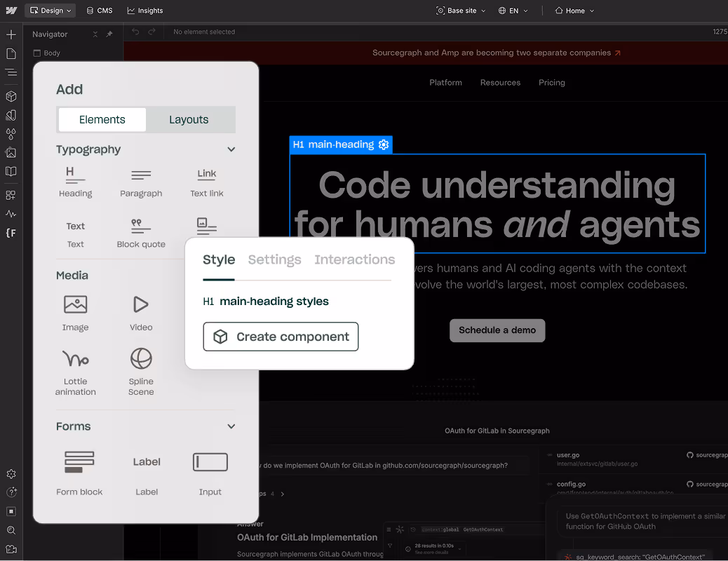Select the Style tab
The width and height of the screenshot is (728, 561).
(219, 259)
